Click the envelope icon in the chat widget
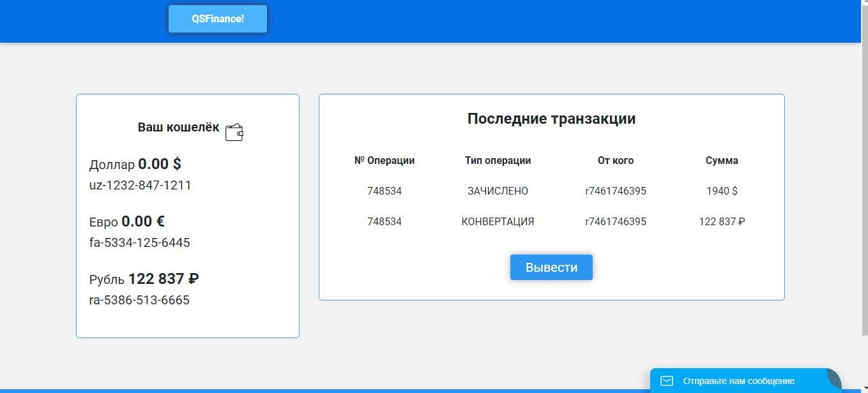The image size is (868, 393). [667, 381]
